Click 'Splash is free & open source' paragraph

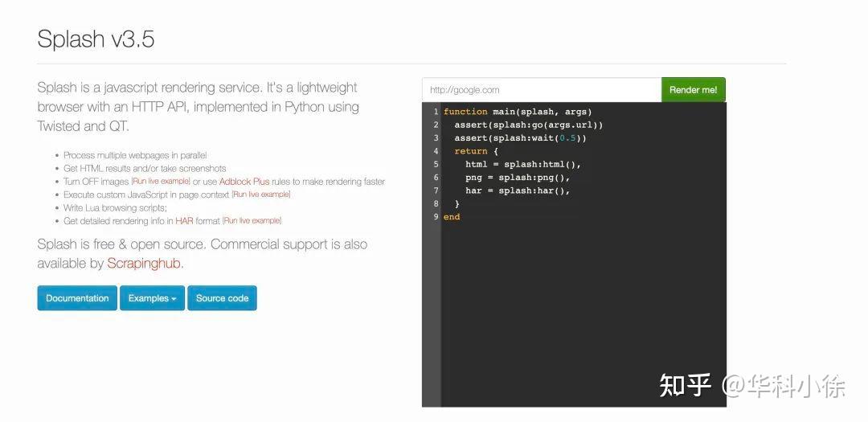point(202,254)
